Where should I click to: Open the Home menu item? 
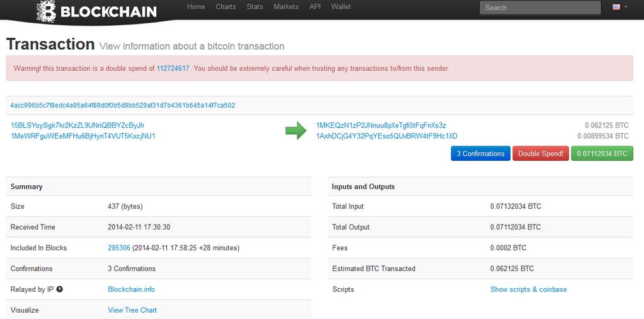click(196, 6)
